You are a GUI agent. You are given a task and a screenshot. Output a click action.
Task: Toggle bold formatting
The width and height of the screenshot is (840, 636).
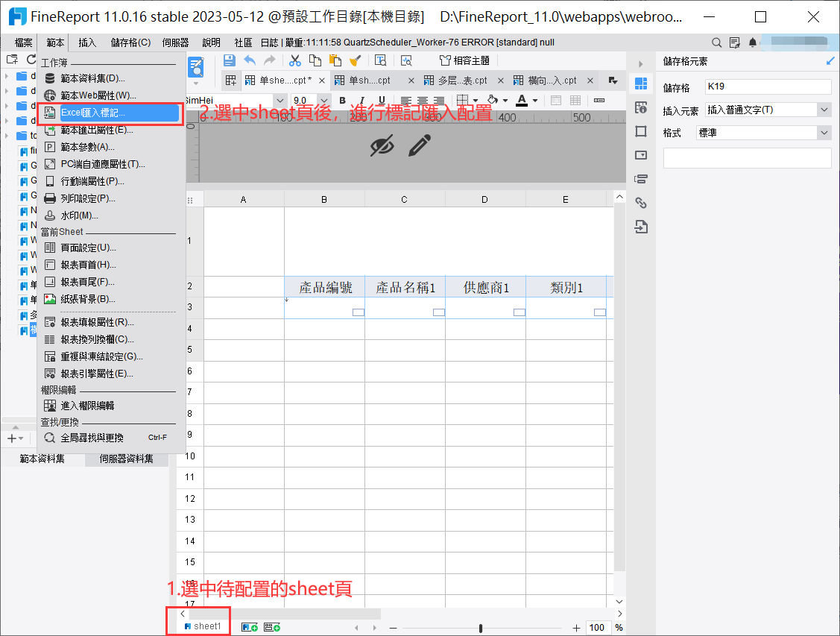coord(342,101)
